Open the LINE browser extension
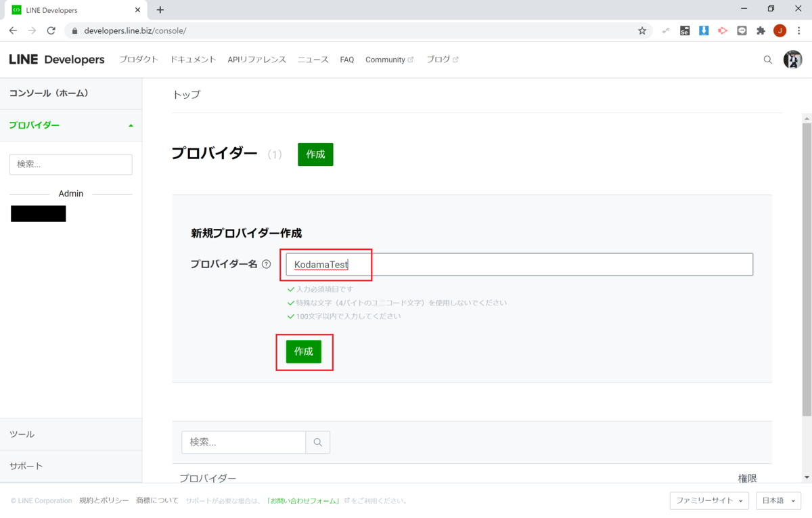Screen dimensions: 812x518 point(742,30)
